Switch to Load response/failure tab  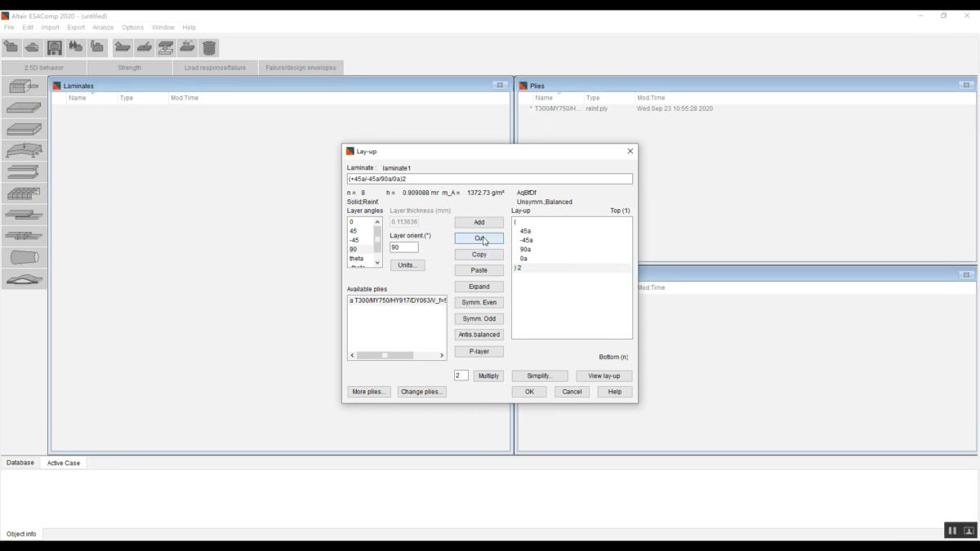point(215,68)
